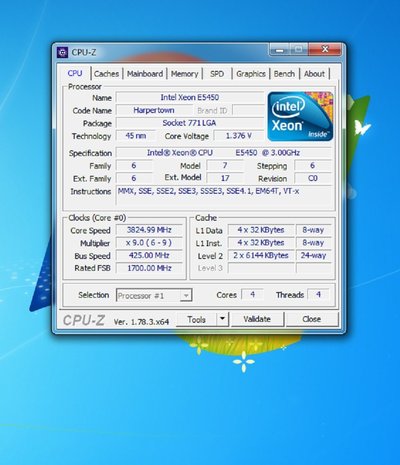
Task: Open the Processor #1 selection dropdown
Action: click(x=154, y=295)
